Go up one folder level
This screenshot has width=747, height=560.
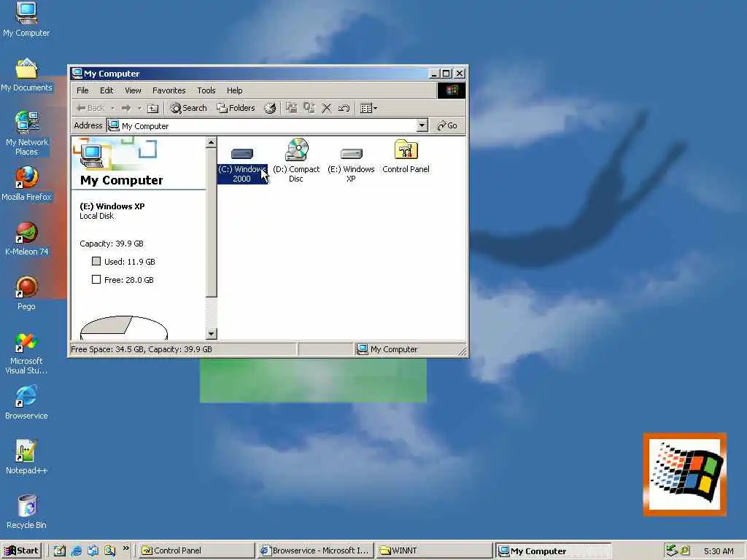(153, 108)
